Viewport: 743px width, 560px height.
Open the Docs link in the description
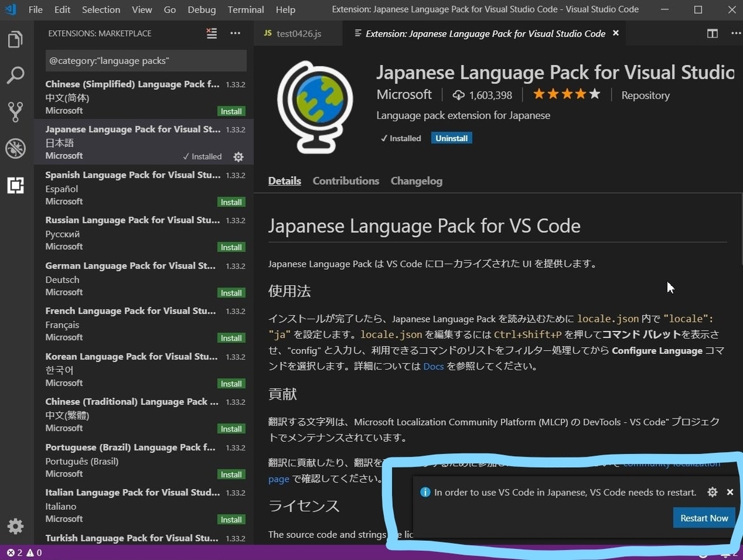[x=433, y=366]
